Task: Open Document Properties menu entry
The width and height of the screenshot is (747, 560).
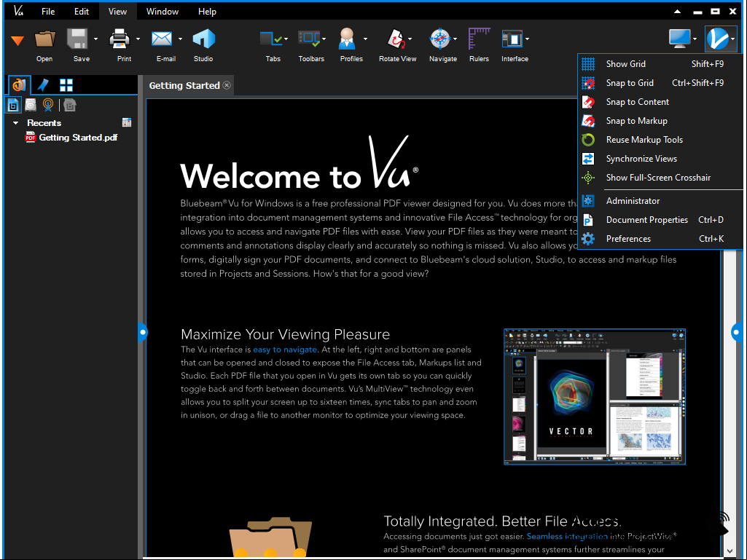Action: click(660, 220)
